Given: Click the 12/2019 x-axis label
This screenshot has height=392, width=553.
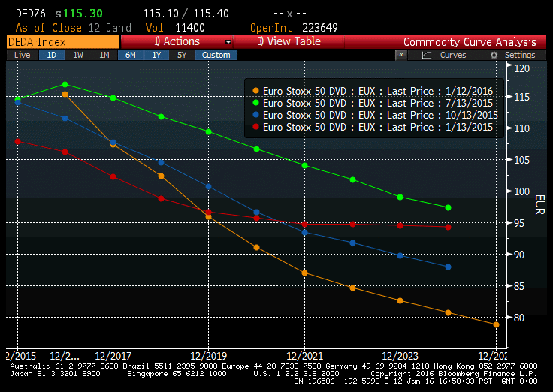Looking at the screenshot, I should pos(208,356).
